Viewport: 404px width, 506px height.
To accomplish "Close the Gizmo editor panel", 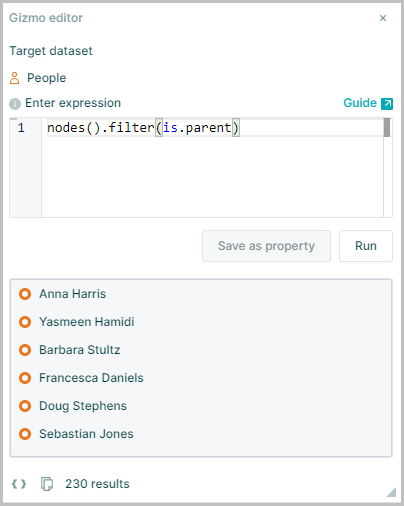I will [383, 18].
